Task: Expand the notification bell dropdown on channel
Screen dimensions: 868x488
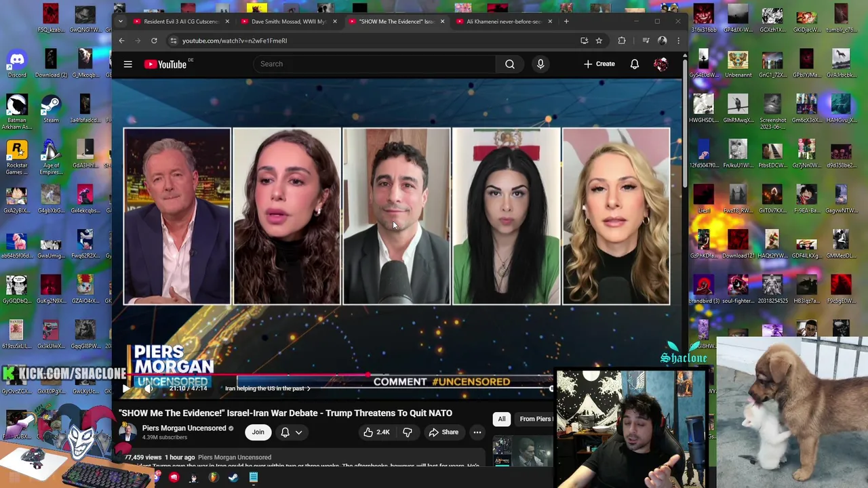Action: click(292, 432)
